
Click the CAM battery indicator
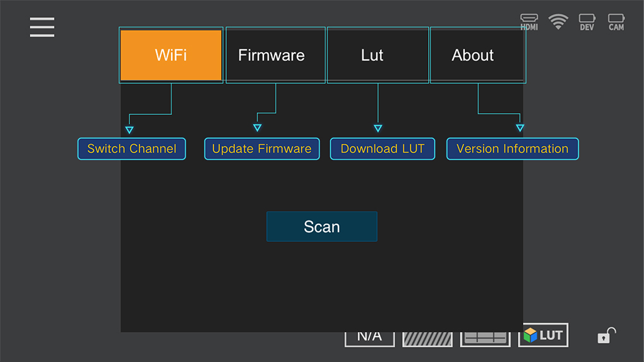click(x=616, y=22)
